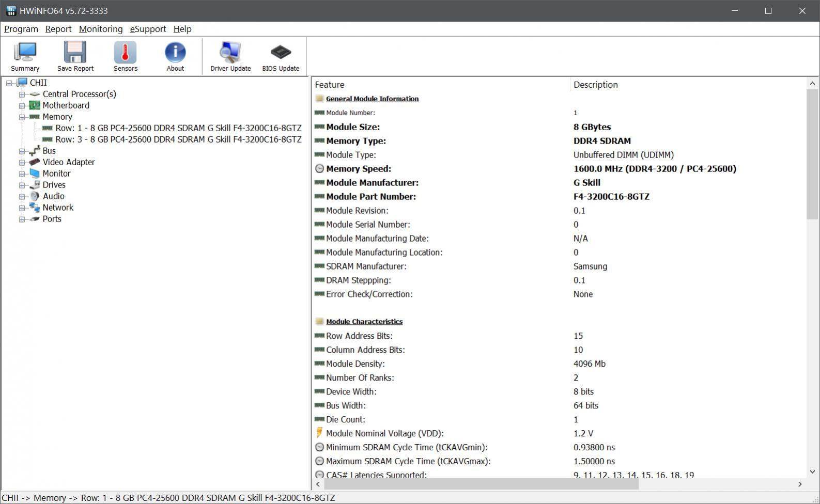Select the Module Part Number row
Viewport: 820px width, 504px height.
pos(559,197)
